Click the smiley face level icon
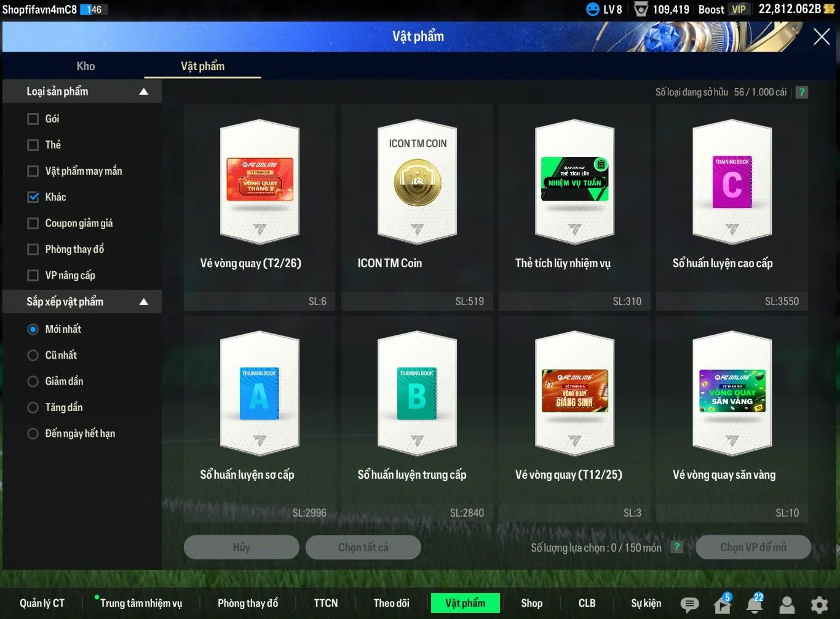The height and width of the screenshot is (619, 840). pyautogui.click(x=592, y=9)
